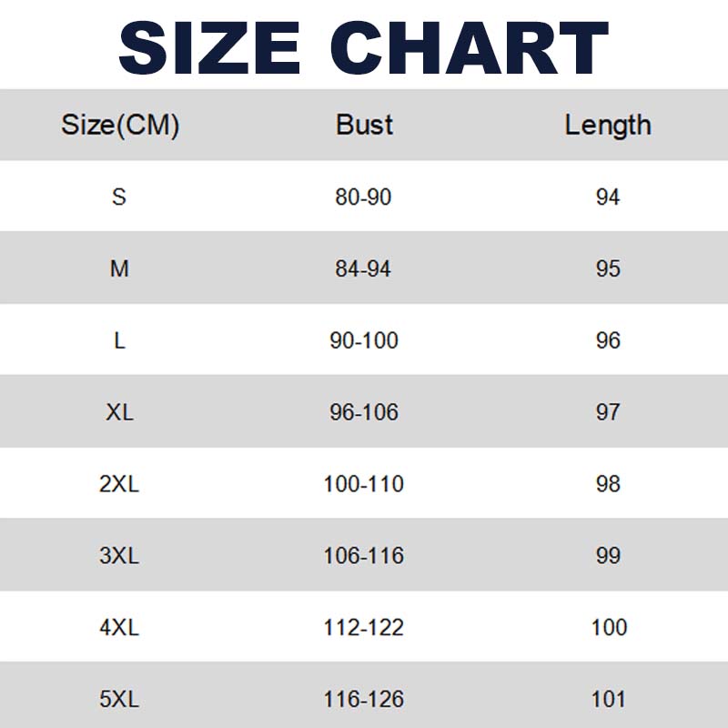
Task: Click the 96-106 bust value
Action: [x=363, y=412]
